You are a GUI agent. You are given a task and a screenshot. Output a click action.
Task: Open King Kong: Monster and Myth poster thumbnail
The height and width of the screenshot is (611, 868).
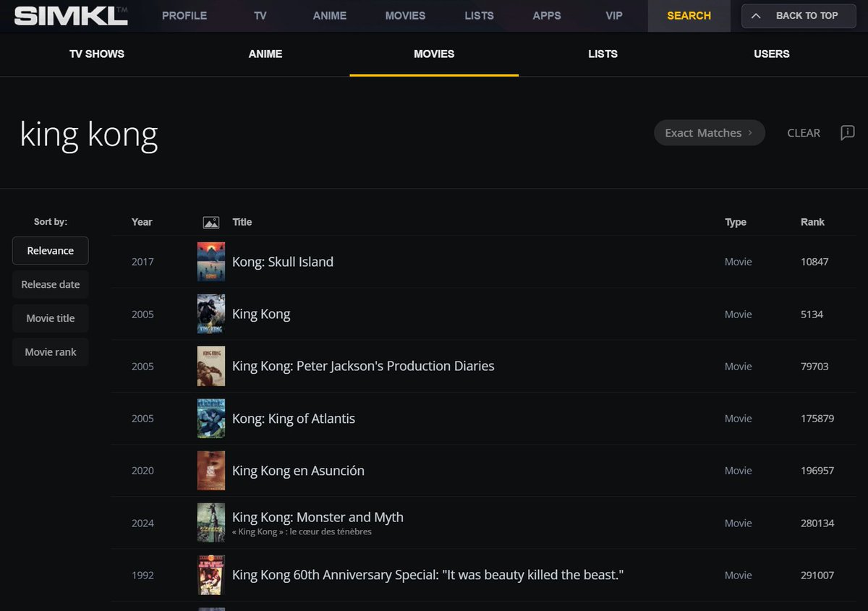click(211, 522)
